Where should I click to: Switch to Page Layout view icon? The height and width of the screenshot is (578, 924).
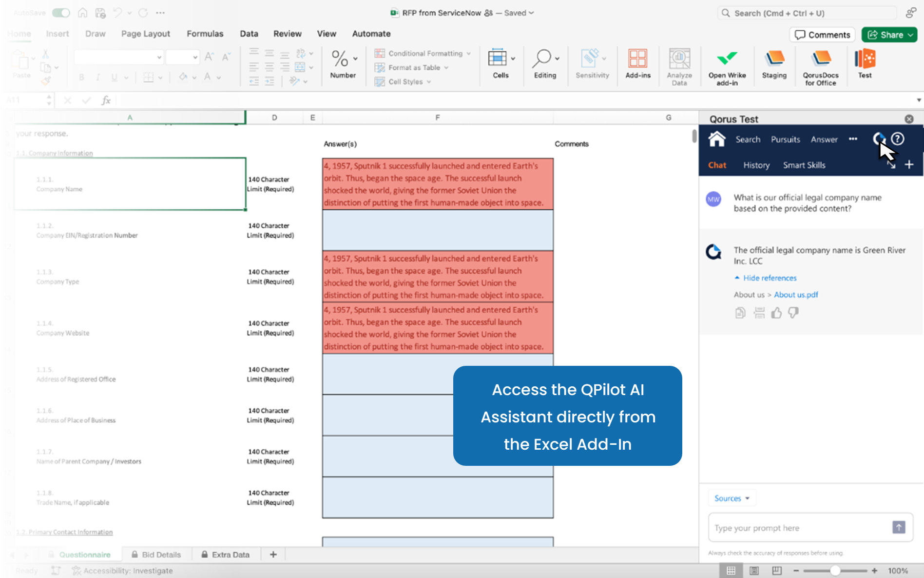(x=754, y=571)
